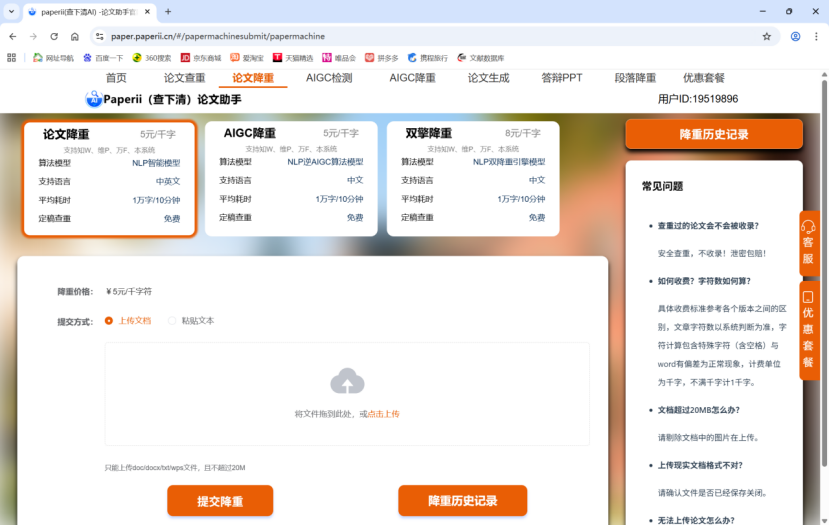
Task: Click the 常见问题 heading
Action: [662, 186]
